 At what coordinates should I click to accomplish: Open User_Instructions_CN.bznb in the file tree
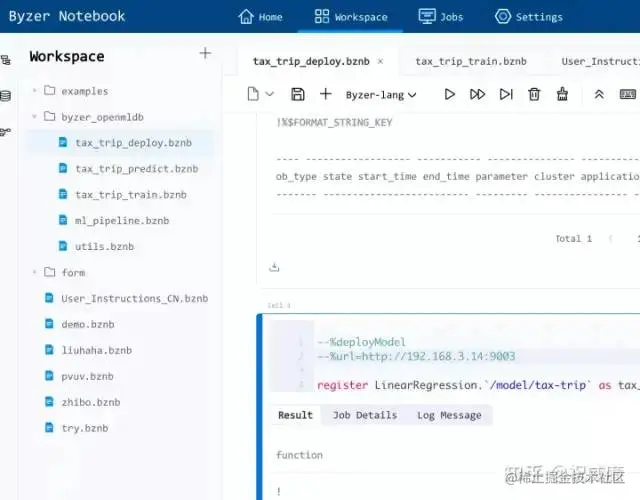tap(135, 298)
